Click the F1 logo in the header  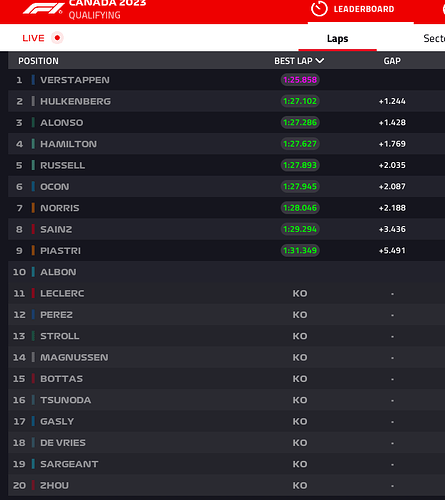pyautogui.click(x=43, y=9)
